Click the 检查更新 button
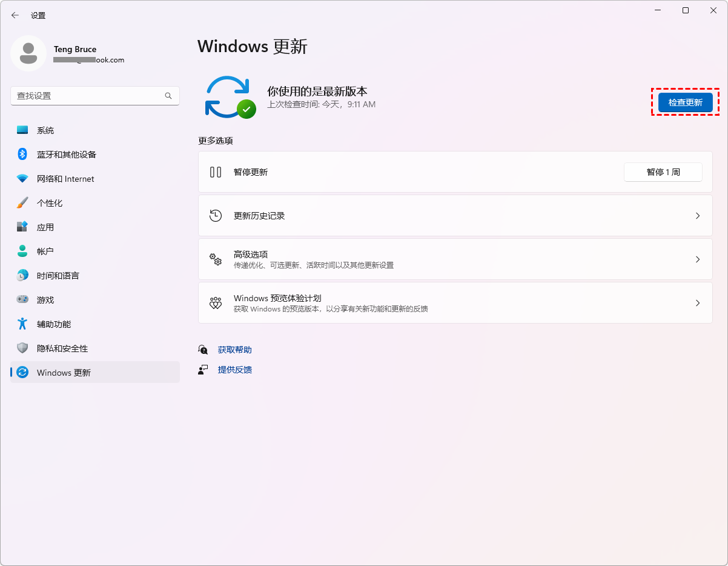 (685, 102)
